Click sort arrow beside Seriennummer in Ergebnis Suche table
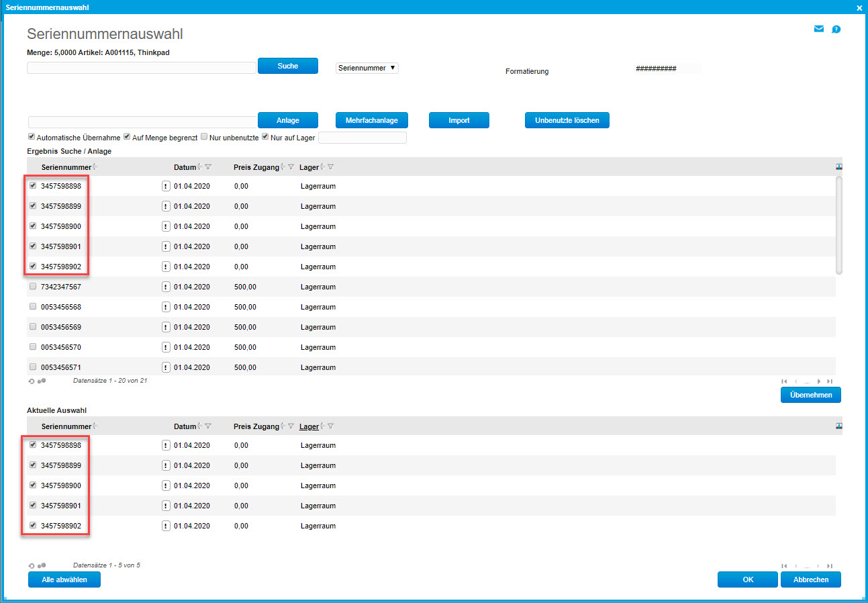868x603 pixels. click(x=95, y=167)
